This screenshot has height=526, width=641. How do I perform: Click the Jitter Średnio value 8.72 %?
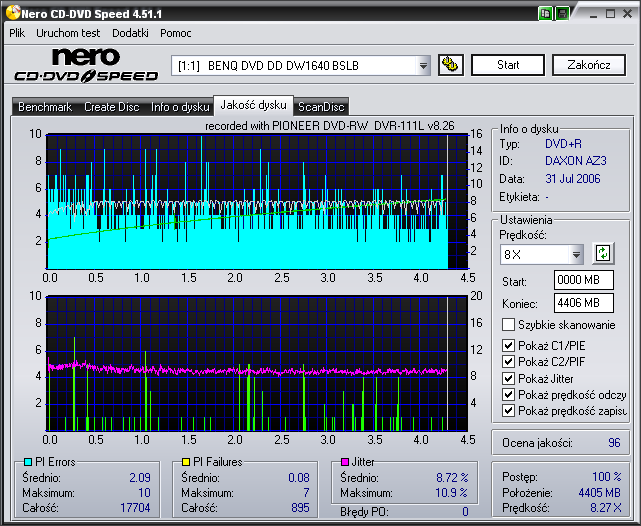(452, 477)
